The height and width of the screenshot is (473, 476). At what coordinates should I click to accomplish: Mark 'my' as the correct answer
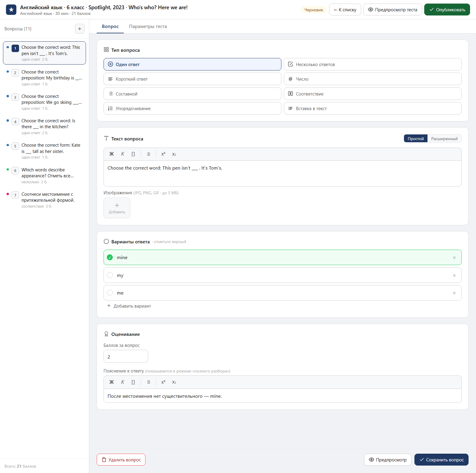click(x=110, y=275)
